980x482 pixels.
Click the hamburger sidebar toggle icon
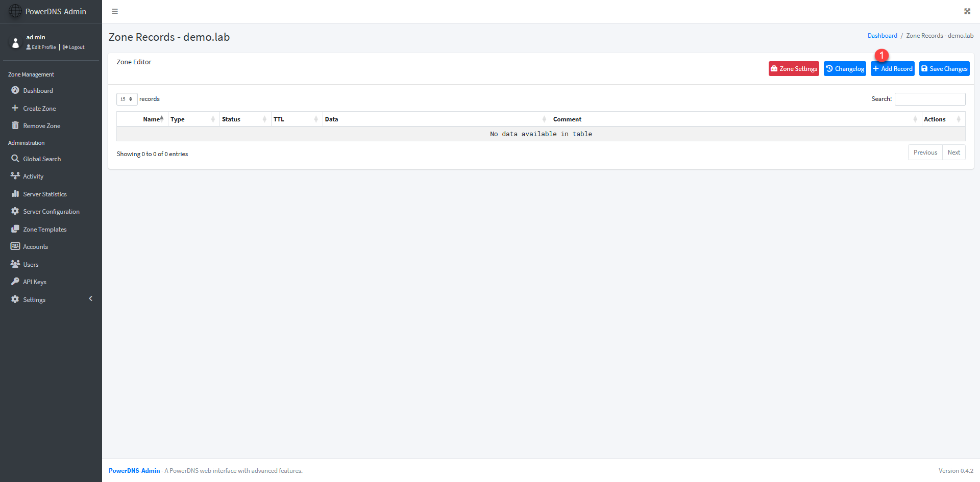[115, 11]
